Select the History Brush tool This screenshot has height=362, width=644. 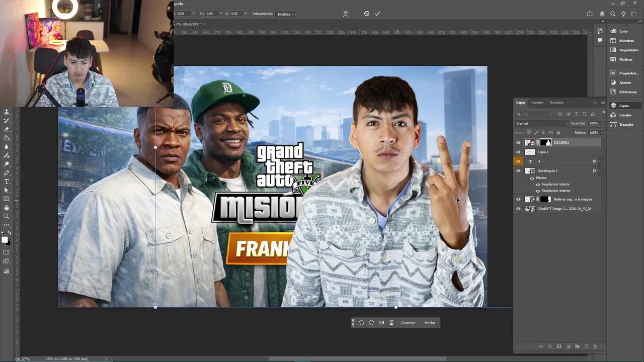7,121
